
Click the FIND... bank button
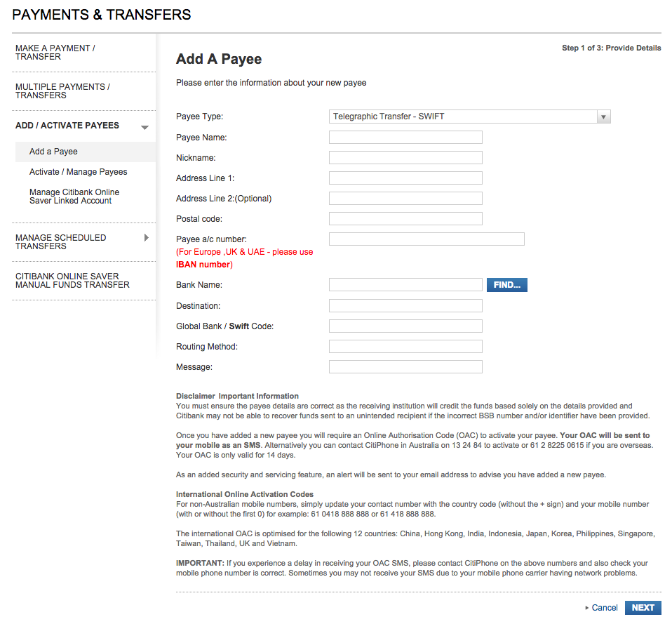coord(506,285)
